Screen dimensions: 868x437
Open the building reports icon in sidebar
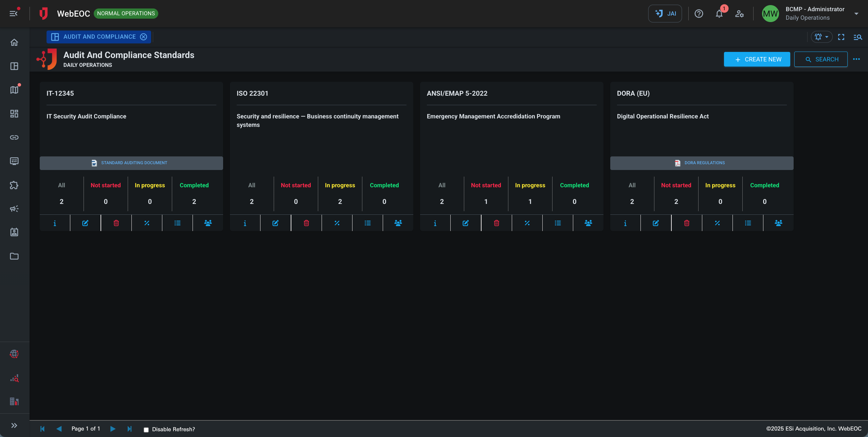pos(14,402)
